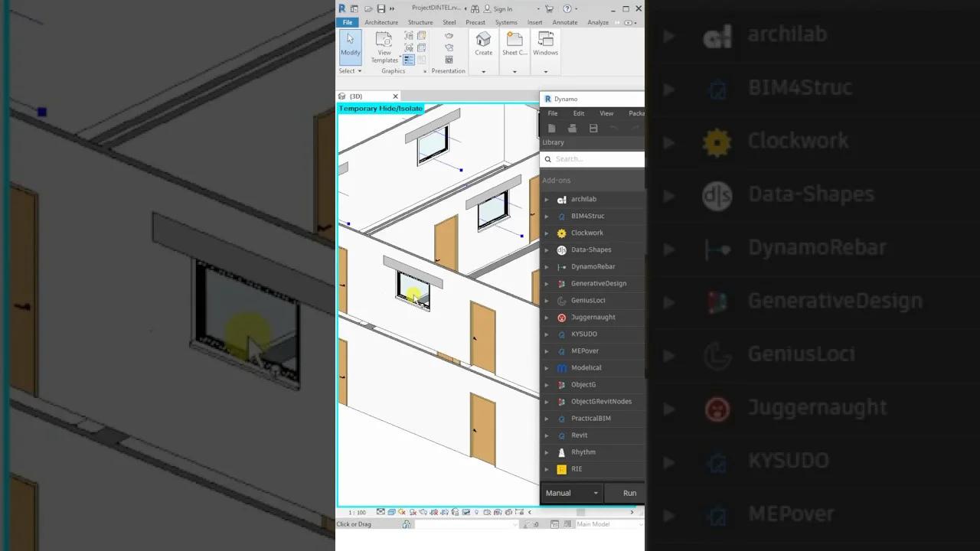This screenshot has height=551, width=980.
Task: Click the 3D view house icon on the view tab
Action: tap(342, 96)
